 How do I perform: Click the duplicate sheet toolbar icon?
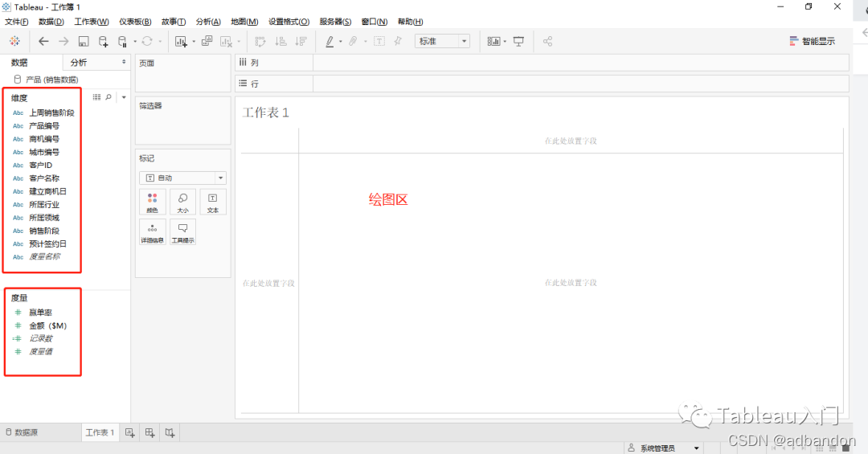point(207,41)
